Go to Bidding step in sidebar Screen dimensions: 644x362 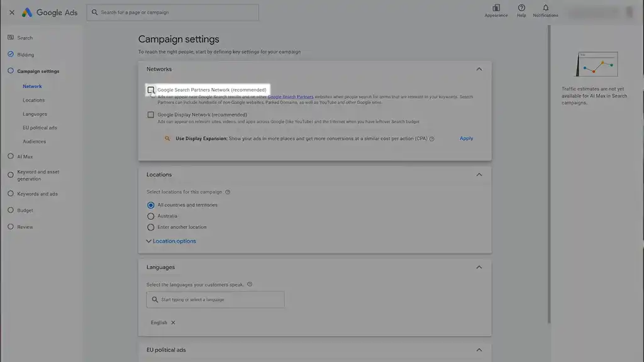(25, 55)
